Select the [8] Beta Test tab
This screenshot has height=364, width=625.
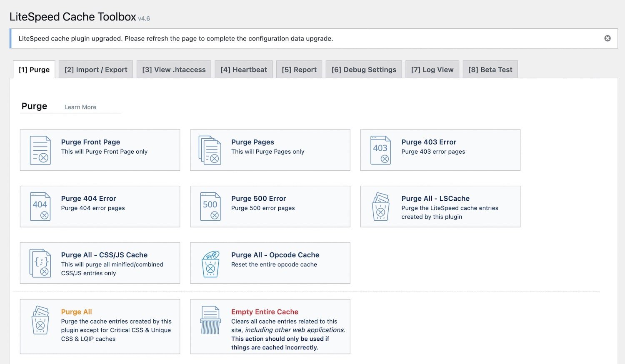(490, 70)
